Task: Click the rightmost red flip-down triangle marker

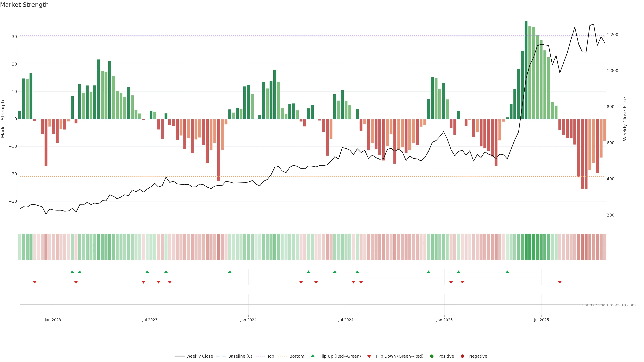Action: 560,282
